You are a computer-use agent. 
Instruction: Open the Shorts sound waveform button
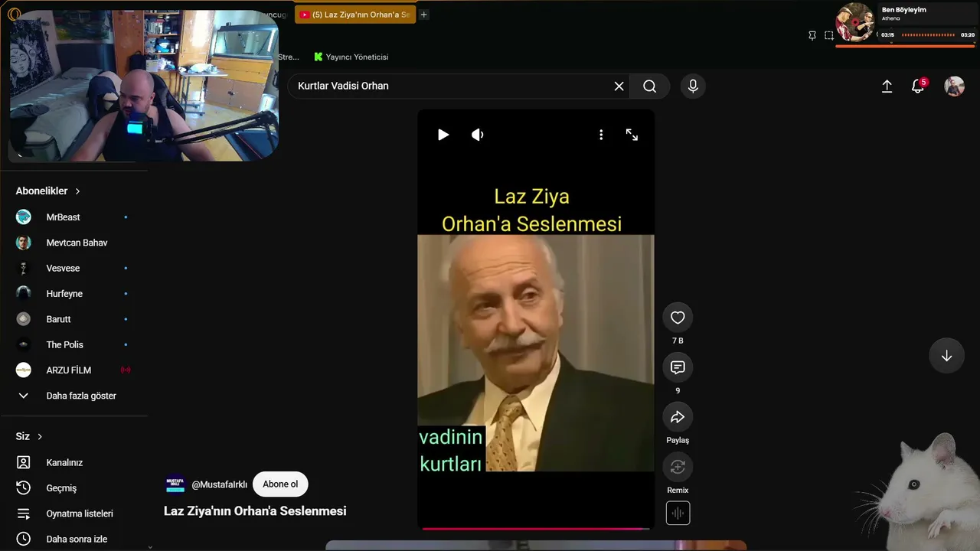pos(678,513)
